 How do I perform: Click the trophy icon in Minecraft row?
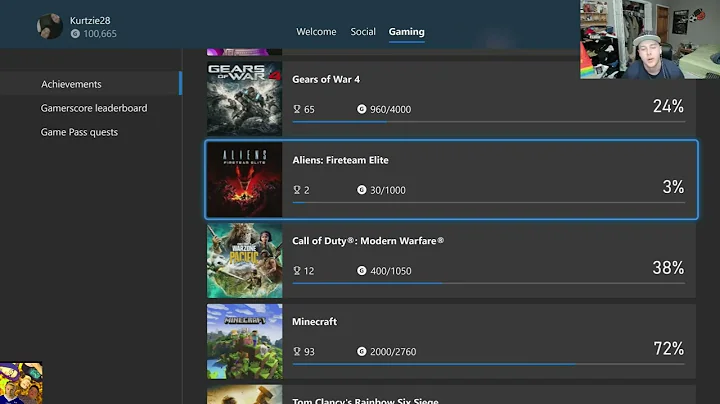(297, 352)
